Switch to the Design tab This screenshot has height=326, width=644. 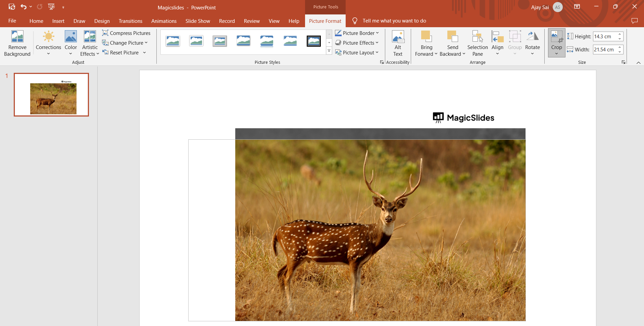click(x=102, y=21)
